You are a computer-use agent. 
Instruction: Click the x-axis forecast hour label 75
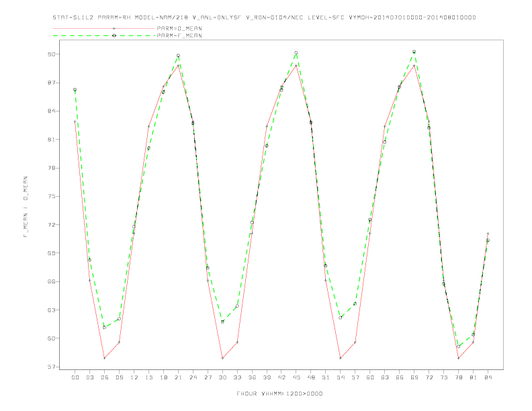[x=444, y=377]
